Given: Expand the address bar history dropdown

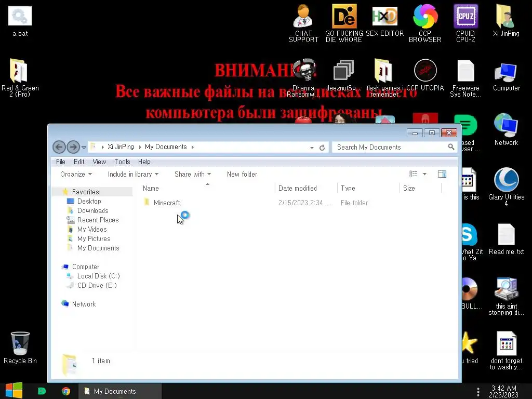Looking at the screenshot, I should (312, 148).
